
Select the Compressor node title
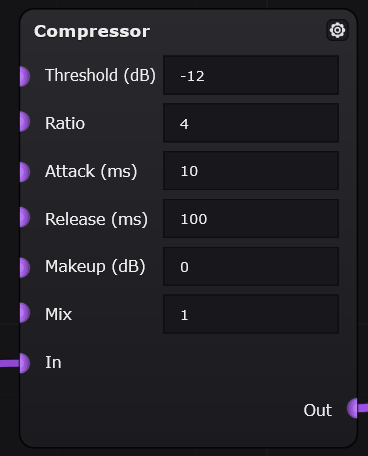pos(92,32)
